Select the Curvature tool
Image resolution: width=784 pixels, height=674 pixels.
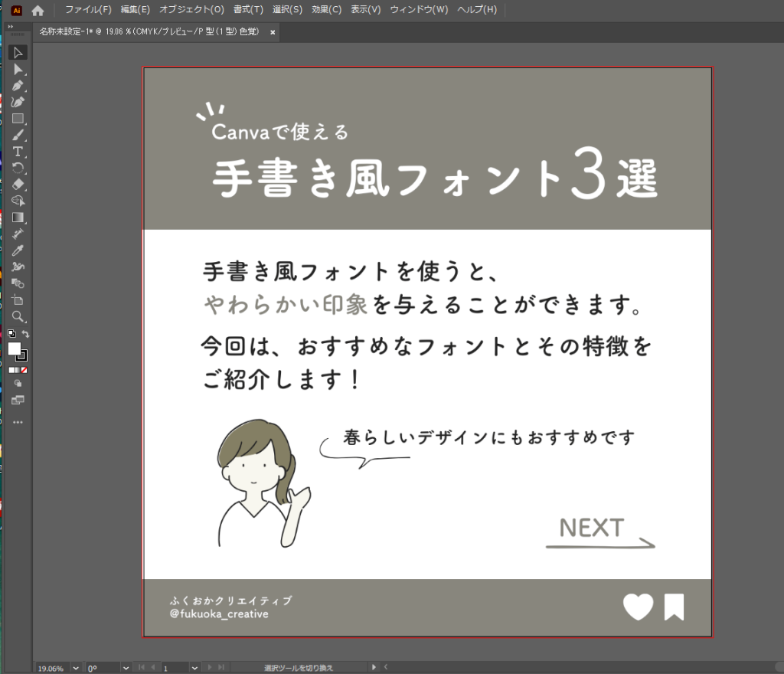[18, 102]
